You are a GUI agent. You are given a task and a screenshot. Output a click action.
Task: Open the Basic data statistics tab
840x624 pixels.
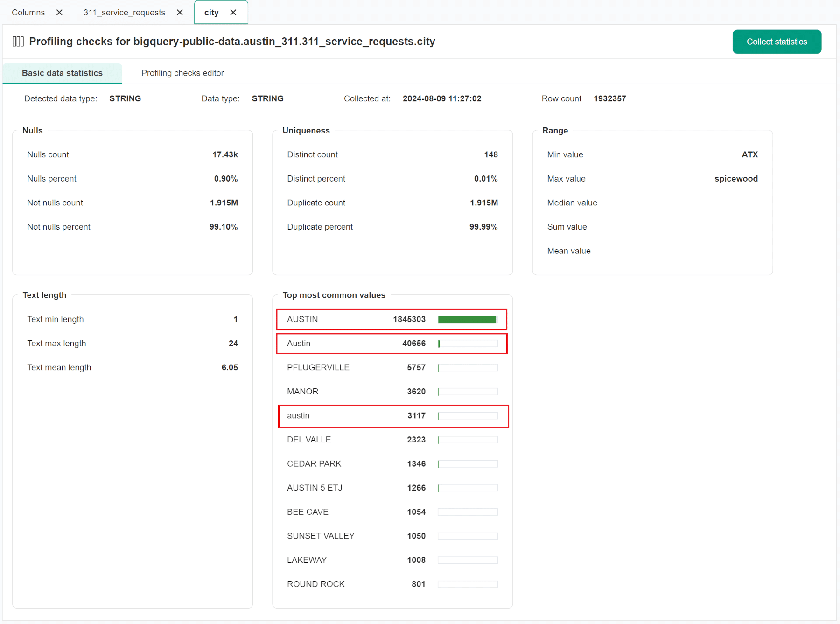(62, 73)
